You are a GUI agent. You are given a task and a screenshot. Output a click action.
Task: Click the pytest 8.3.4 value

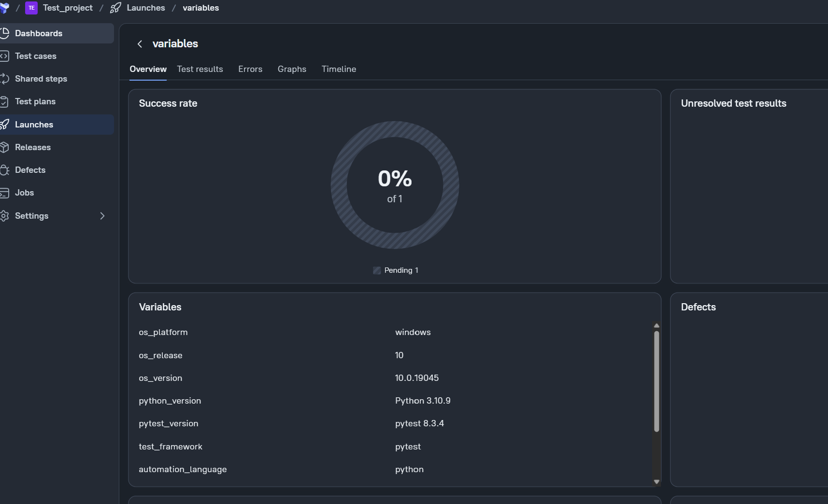coord(419,423)
